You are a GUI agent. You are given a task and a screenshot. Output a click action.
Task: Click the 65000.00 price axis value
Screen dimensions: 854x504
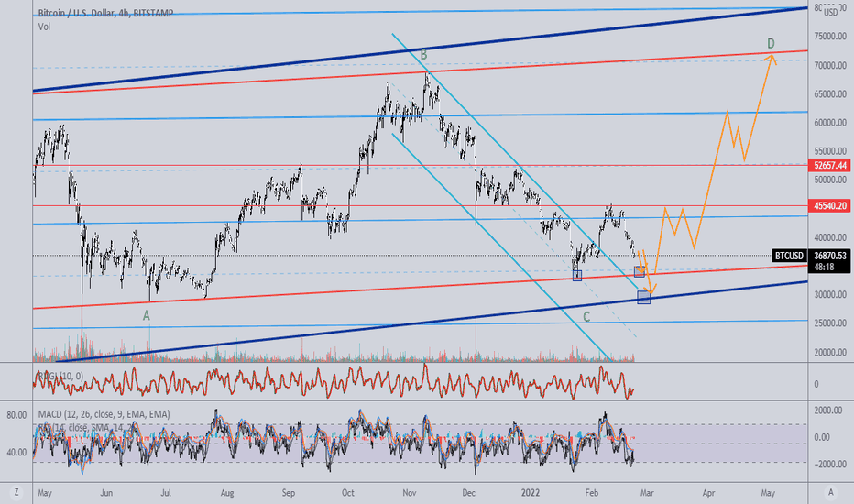[x=830, y=94]
